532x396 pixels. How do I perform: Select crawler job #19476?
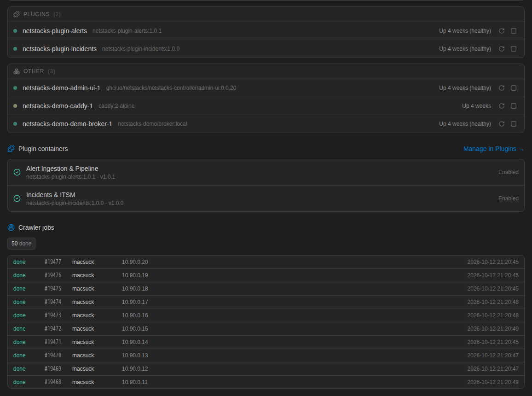tap(266, 275)
